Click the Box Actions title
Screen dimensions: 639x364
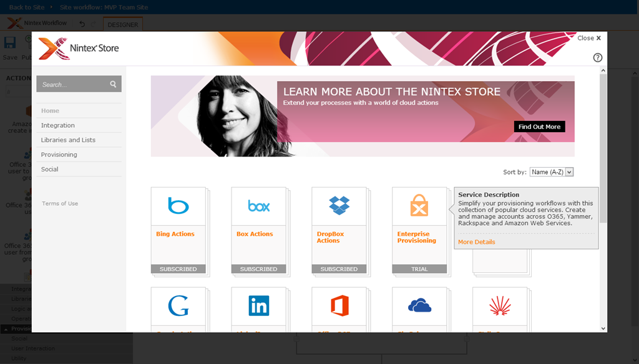(255, 234)
